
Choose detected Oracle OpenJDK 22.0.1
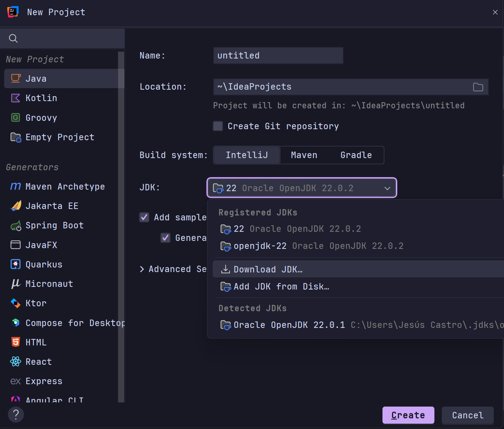(x=358, y=325)
